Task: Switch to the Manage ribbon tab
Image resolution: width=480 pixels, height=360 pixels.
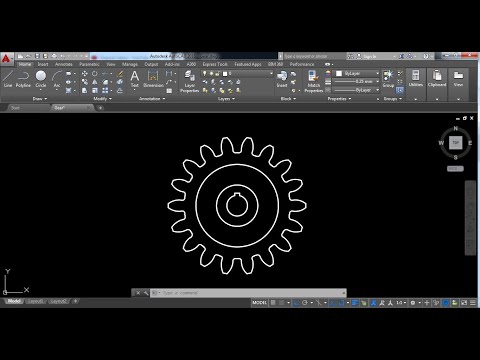Action: pyautogui.click(x=130, y=64)
